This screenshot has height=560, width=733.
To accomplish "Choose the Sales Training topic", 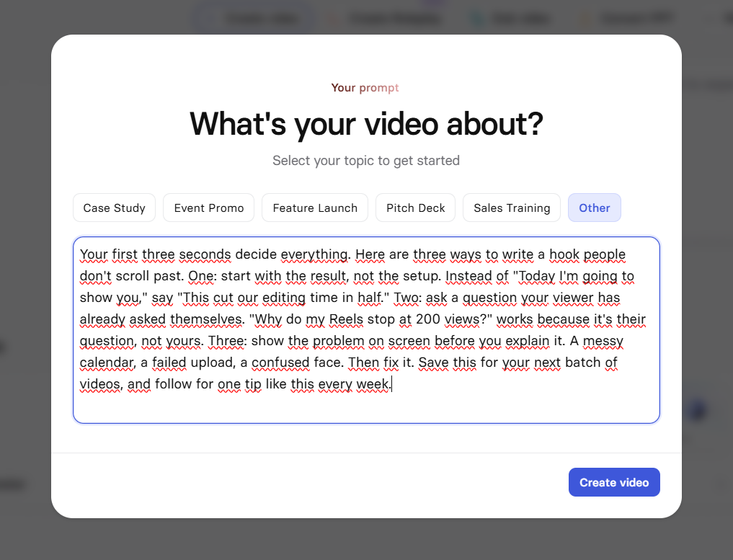I will click(x=512, y=208).
